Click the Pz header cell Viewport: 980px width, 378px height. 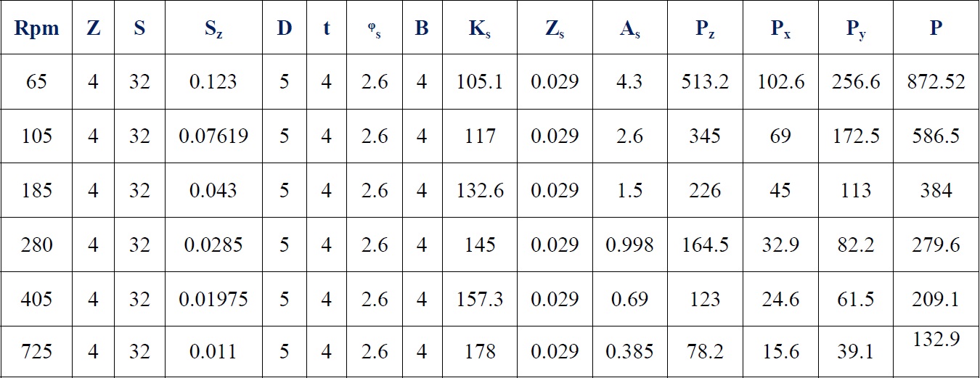(705, 28)
